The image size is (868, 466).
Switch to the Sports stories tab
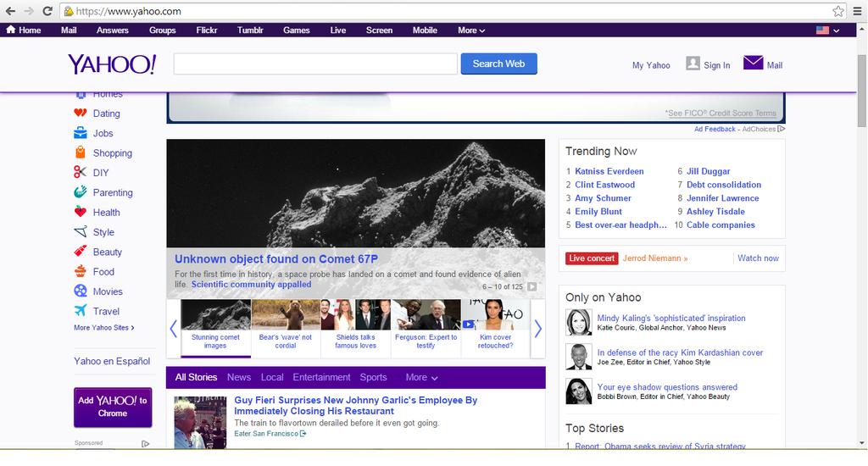(x=373, y=377)
